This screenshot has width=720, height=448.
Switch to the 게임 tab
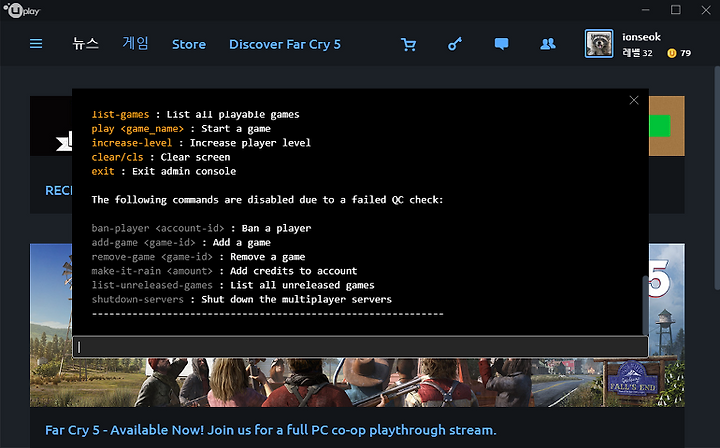(x=135, y=44)
